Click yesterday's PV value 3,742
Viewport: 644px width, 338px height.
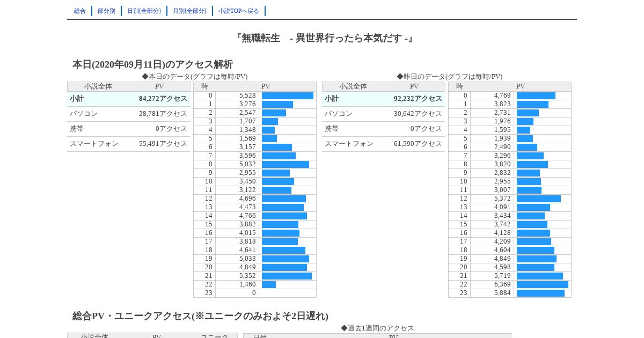pos(502,225)
